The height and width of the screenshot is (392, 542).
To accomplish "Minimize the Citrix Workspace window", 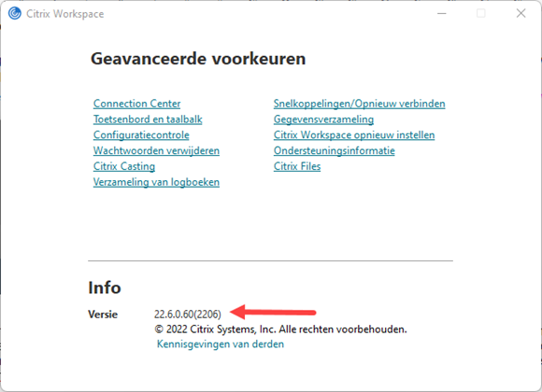I will click(442, 13).
